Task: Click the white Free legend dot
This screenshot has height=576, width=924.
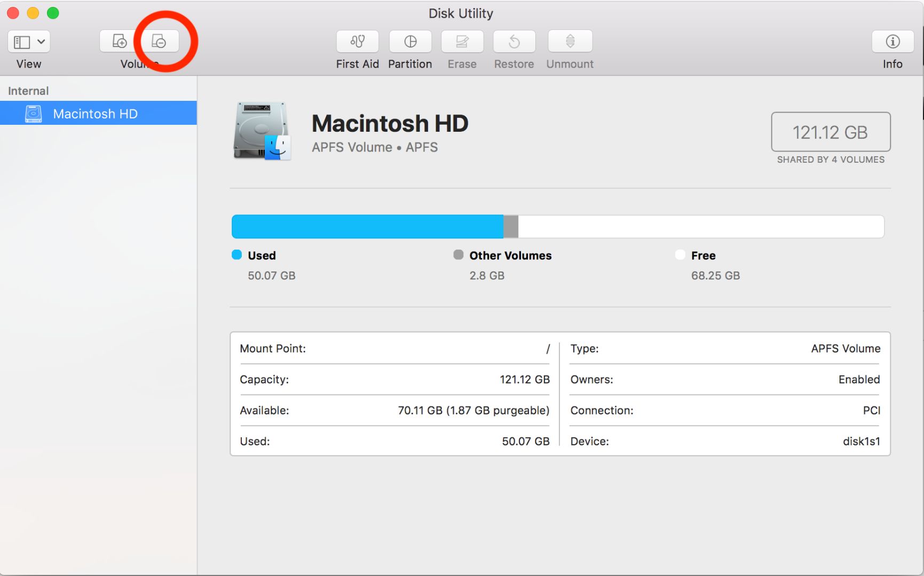Action: [680, 255]
